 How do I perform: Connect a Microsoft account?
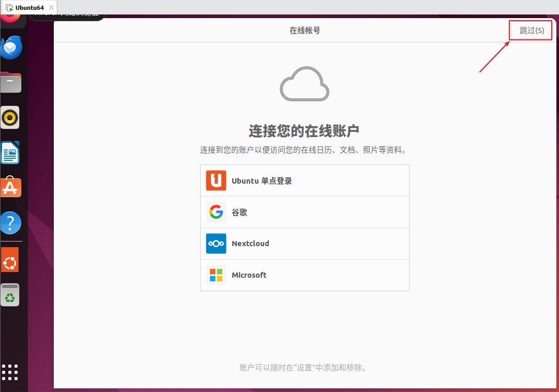click(305, 275)
